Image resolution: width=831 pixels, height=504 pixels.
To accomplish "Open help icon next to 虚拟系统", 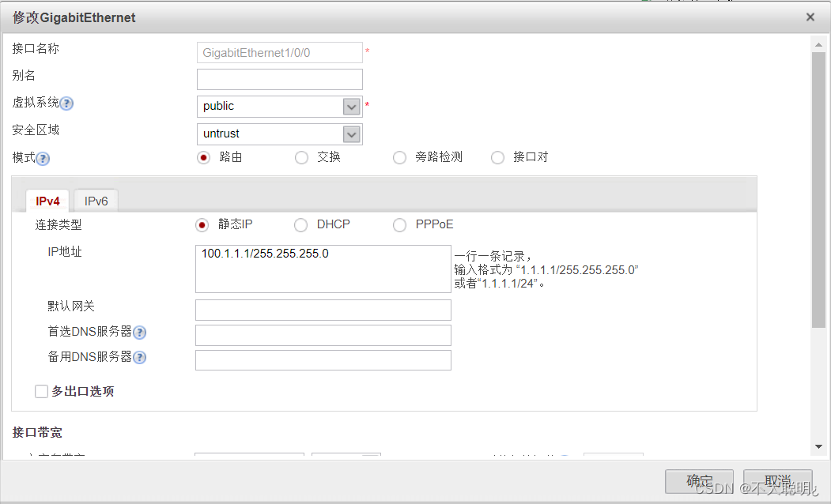I will point(66,103).
